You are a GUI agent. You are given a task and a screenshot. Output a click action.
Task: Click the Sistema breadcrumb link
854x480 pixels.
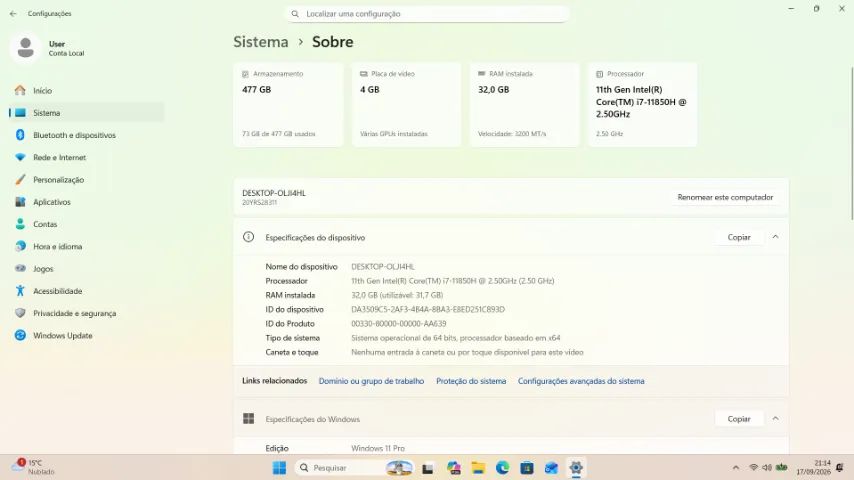261,42
